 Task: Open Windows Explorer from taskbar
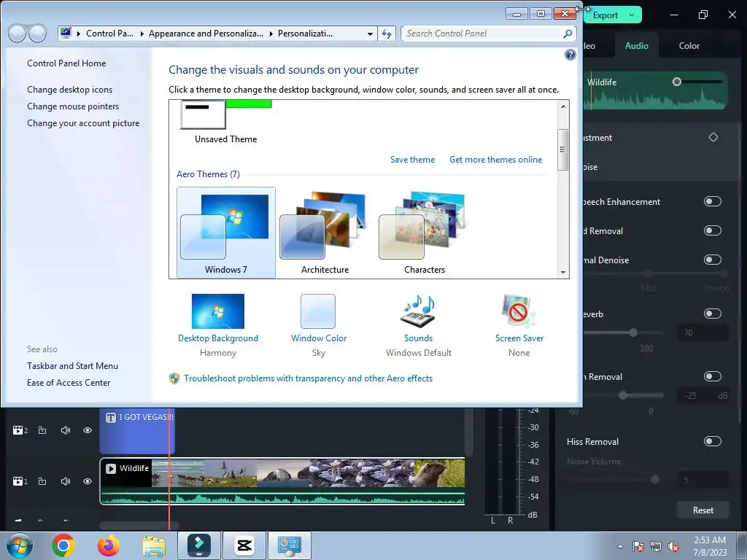pyautogui.click(x=154, y=545)
